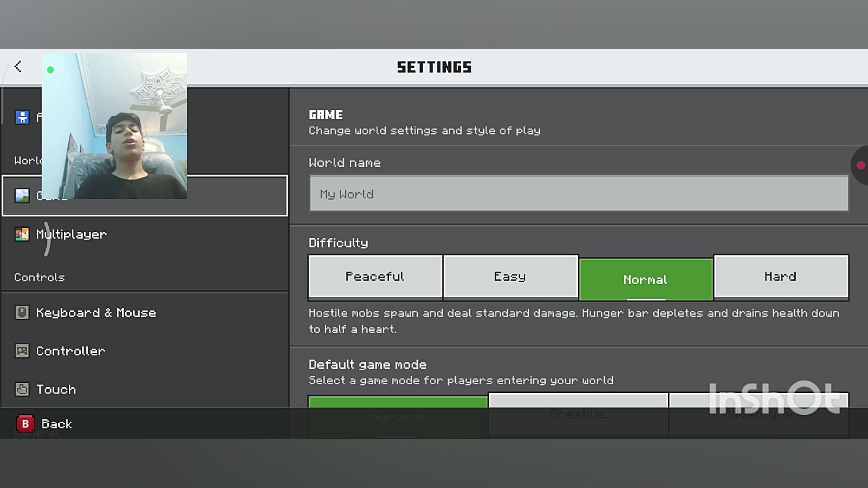The height and width of the screenshot is (488, 868).
Task: Click the World name input field
Action: pyautogui.click(x=579, y=193)
